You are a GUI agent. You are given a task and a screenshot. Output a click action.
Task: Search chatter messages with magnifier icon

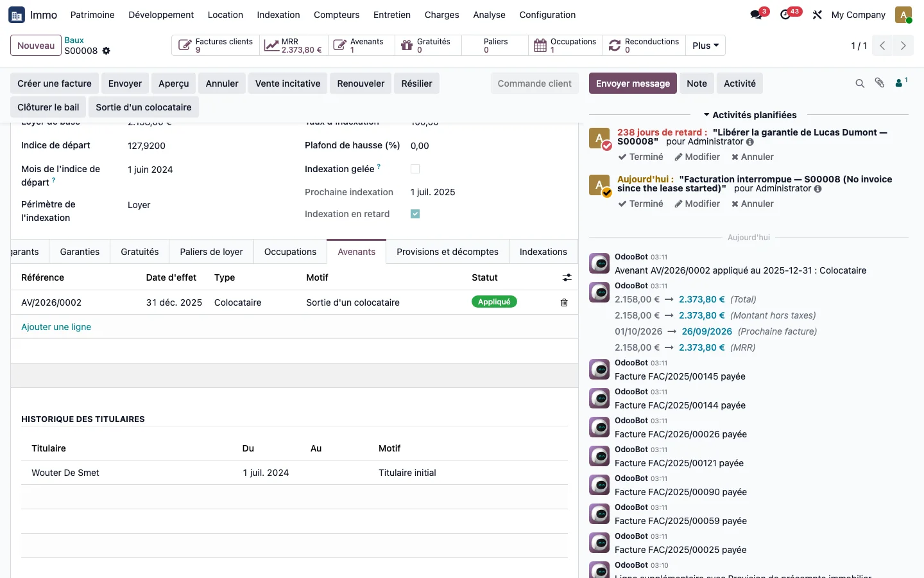860,83
